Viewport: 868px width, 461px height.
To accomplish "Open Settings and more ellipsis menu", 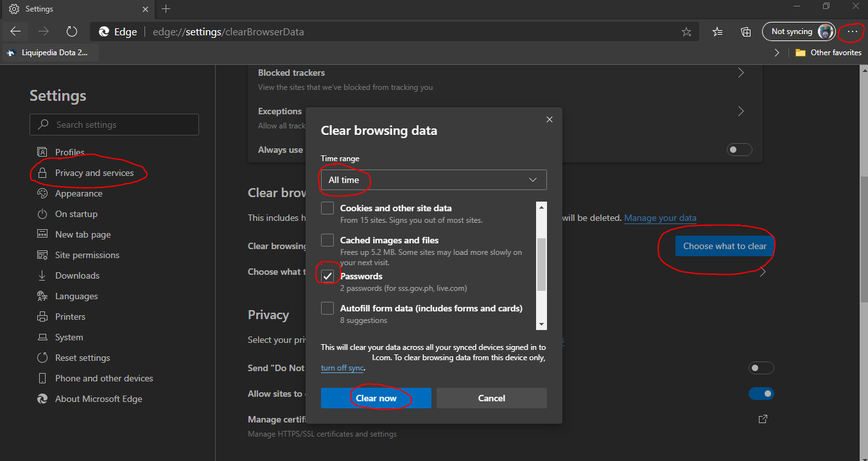I will tap(853, 31).
